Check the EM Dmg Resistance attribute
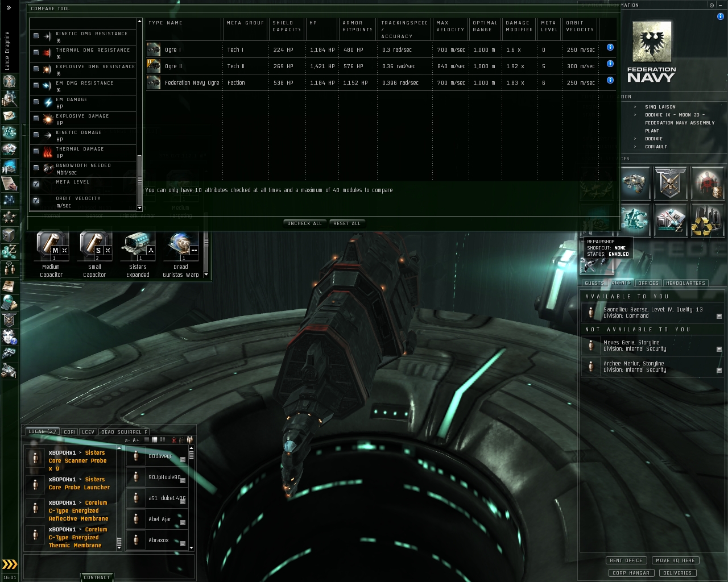This screenshot has height=582, width=728. (36, 85)
